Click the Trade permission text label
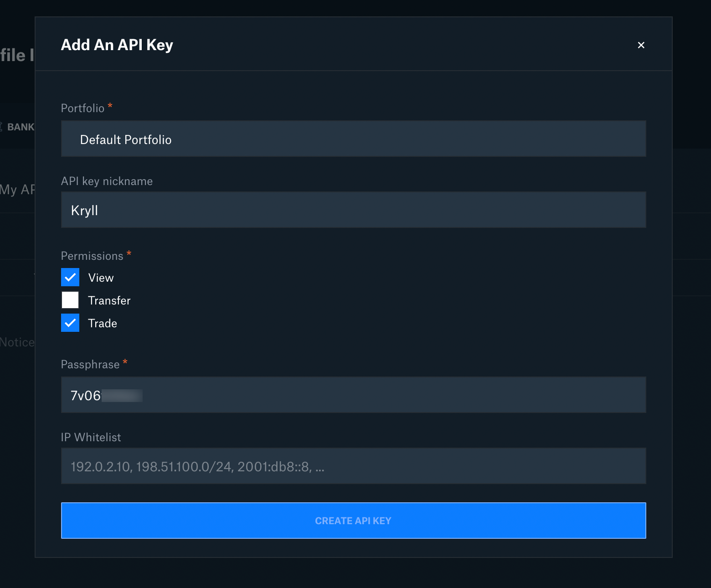Screen dimensions: 711x588 click(x=103, y=323)
